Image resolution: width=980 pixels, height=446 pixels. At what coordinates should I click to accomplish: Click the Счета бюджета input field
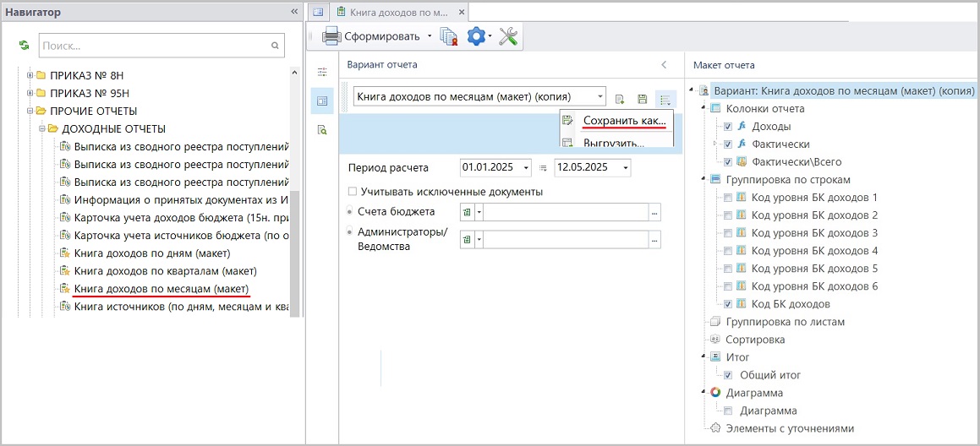(566, 213)
